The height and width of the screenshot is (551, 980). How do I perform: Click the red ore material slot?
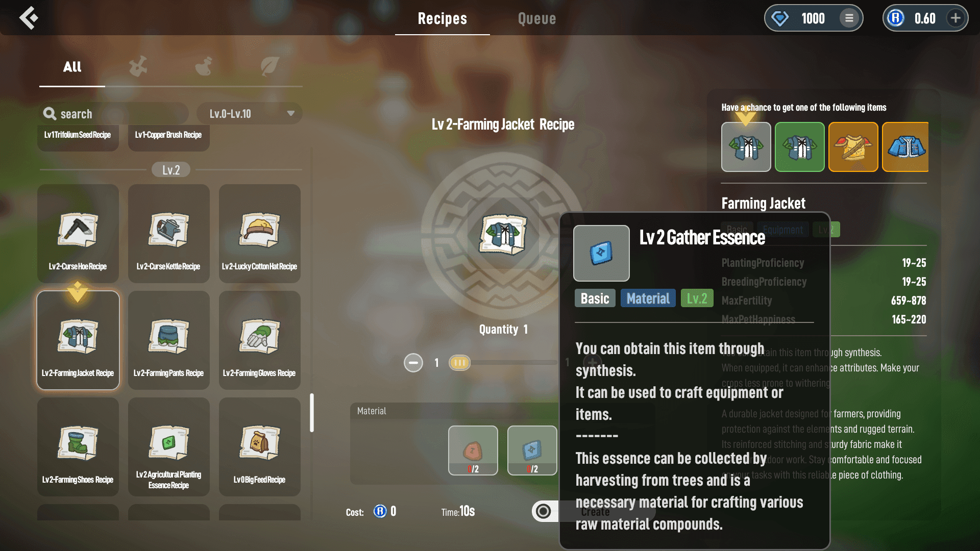(x=473, y=450)
